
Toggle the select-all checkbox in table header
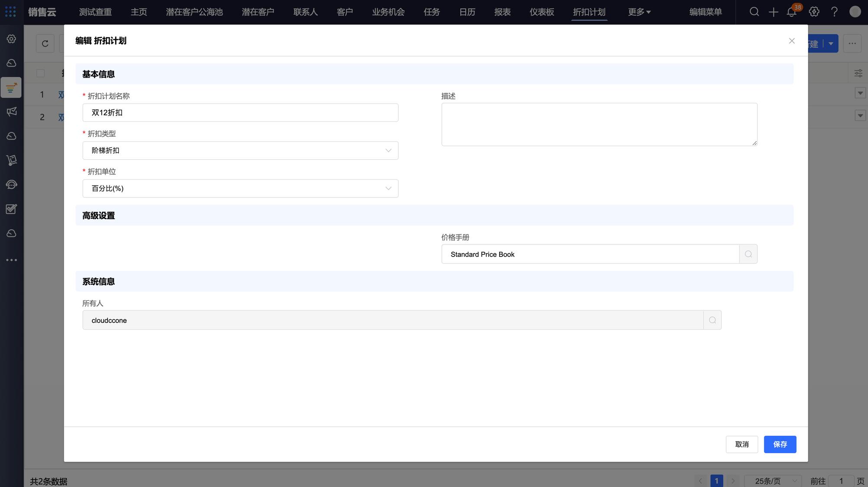pyautogui.click(x=40, y=73)
